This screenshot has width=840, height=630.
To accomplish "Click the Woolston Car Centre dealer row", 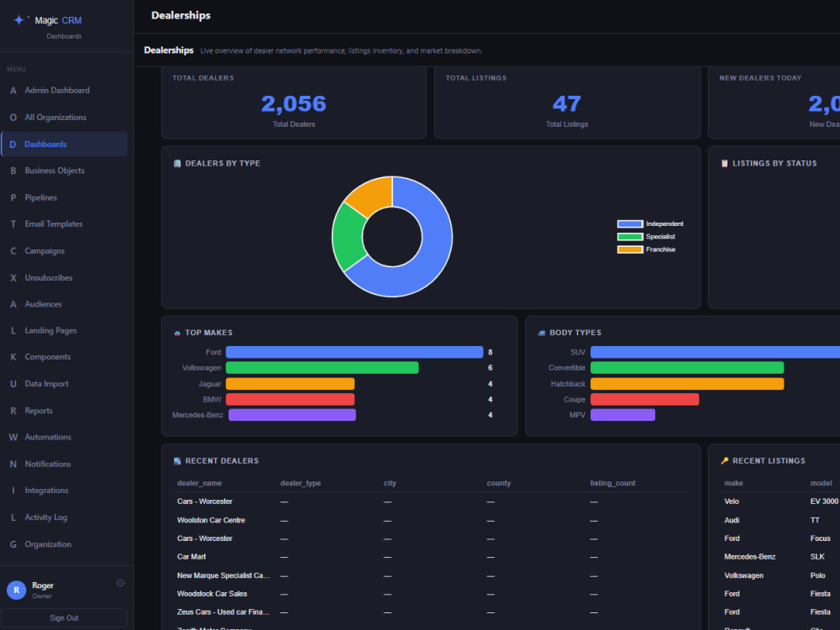I will click(431, 520).
